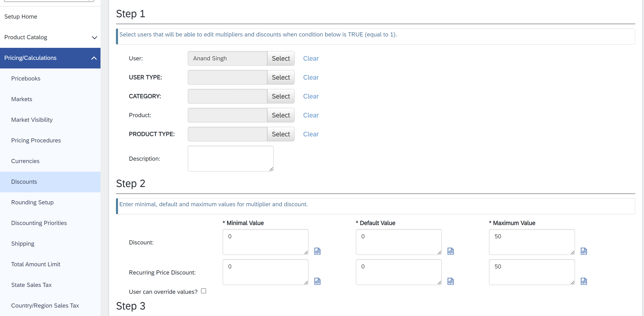Click Select button for User field
The height and width of the screenshot is (316, 644).
pyautogui.click(x=281, y=58)
